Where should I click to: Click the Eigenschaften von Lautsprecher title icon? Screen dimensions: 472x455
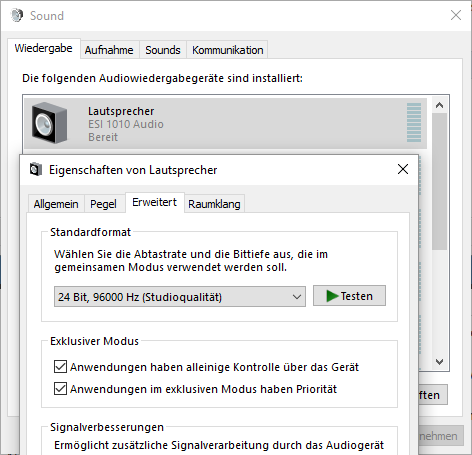(x=36, y=169)
